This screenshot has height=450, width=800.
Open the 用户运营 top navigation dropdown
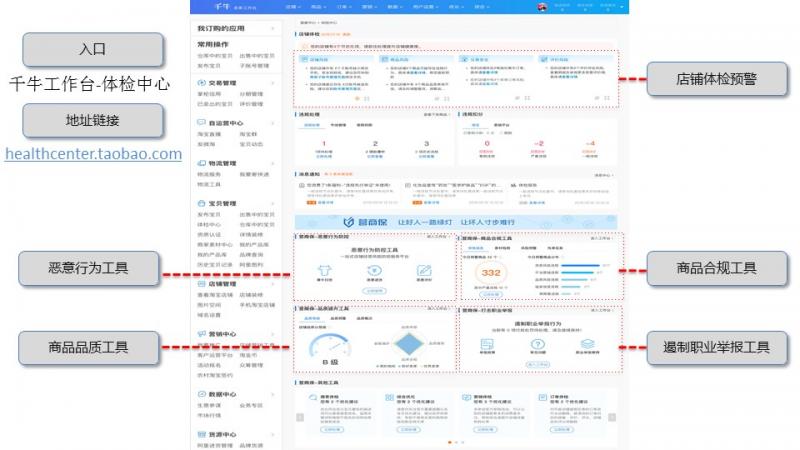point(425,7)
